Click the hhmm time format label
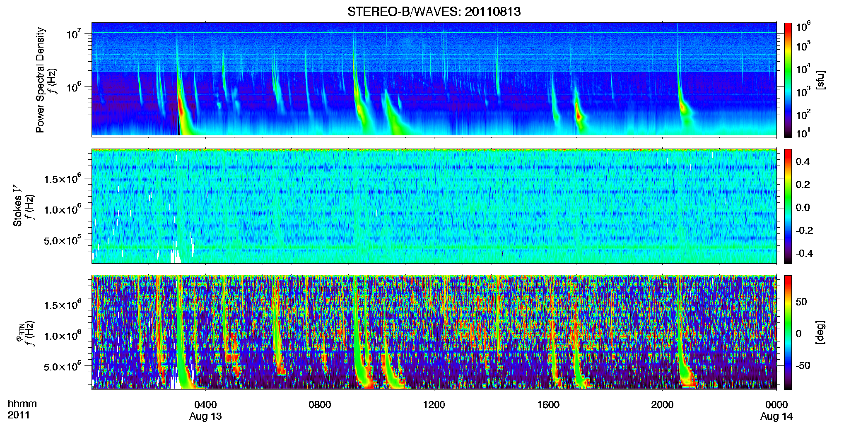Viewport: 868px width, 447px height. [x=22, y=404]
